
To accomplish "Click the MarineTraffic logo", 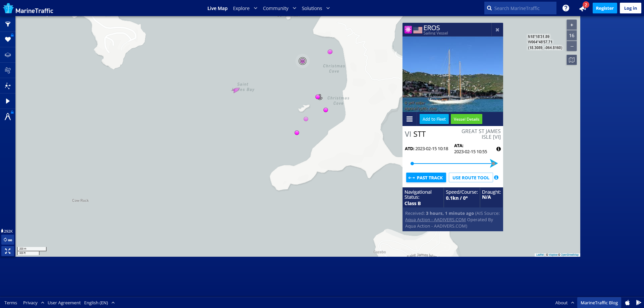I will (x=28, y=9).
